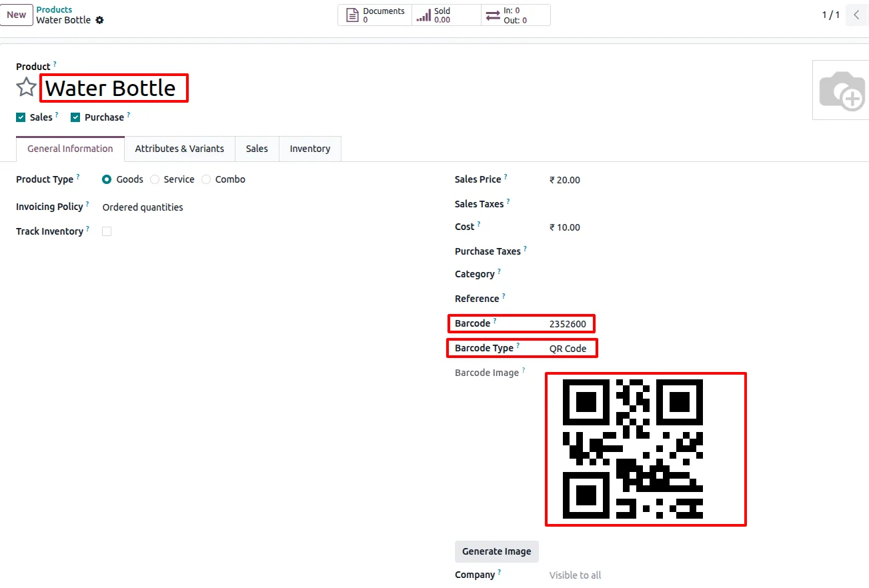This screenshot has width=869, height=588.
Task: Show help tooltip next to Company
Action: pos(500,572)
